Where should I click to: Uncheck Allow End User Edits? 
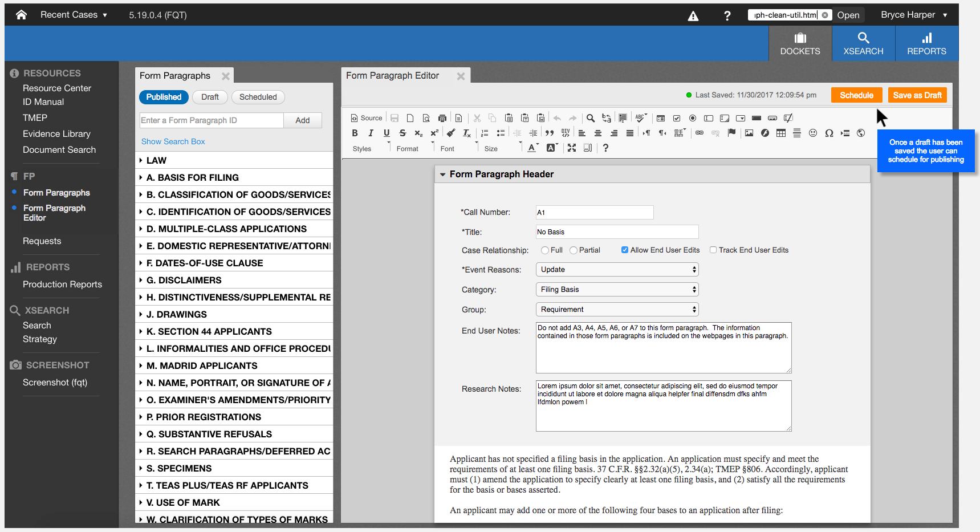(x=625, y=250)
